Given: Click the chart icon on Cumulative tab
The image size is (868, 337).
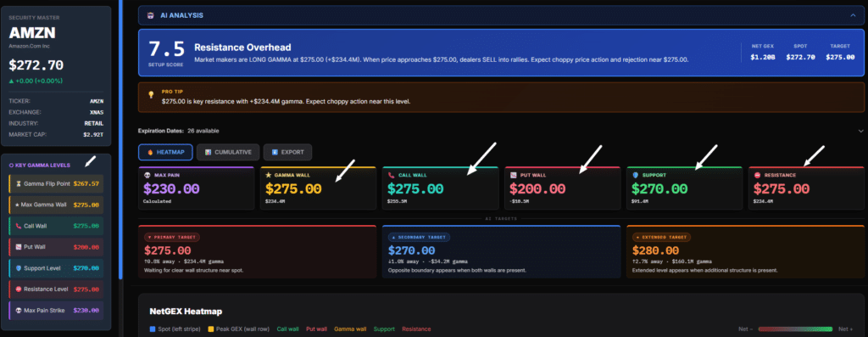Looking at the screenshot, I should pyautogui.click(x=208, y=152).
